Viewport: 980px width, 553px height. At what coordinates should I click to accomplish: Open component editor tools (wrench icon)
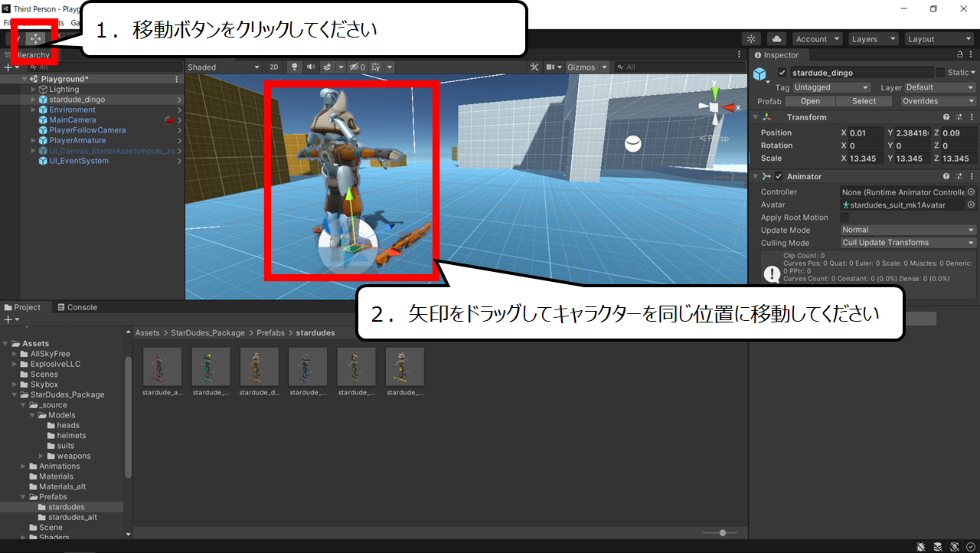pyautogui.click(x=535, y=67)
